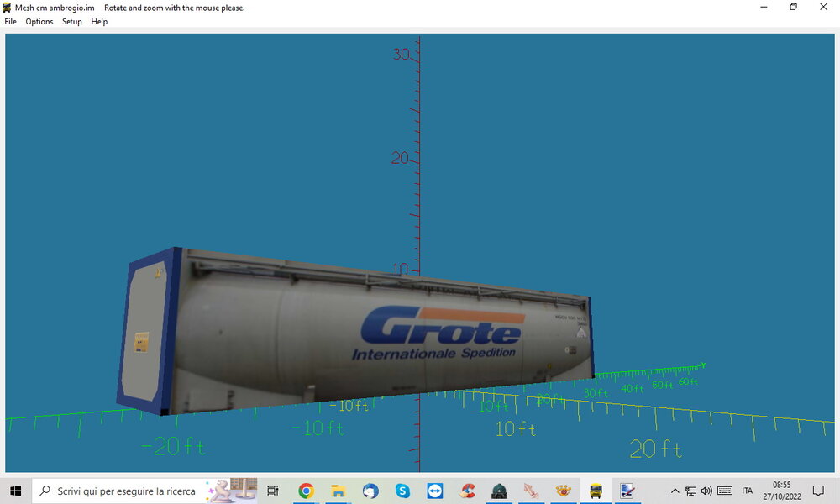Open the notification center

pyautogui.click(x=818, y=491)
